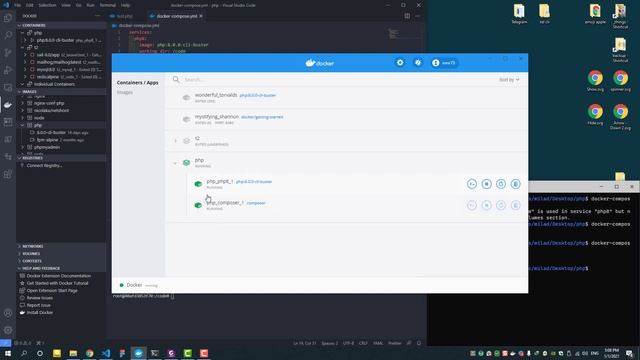
Task: Open the Windows notification center icon
Action: point(629,353)
